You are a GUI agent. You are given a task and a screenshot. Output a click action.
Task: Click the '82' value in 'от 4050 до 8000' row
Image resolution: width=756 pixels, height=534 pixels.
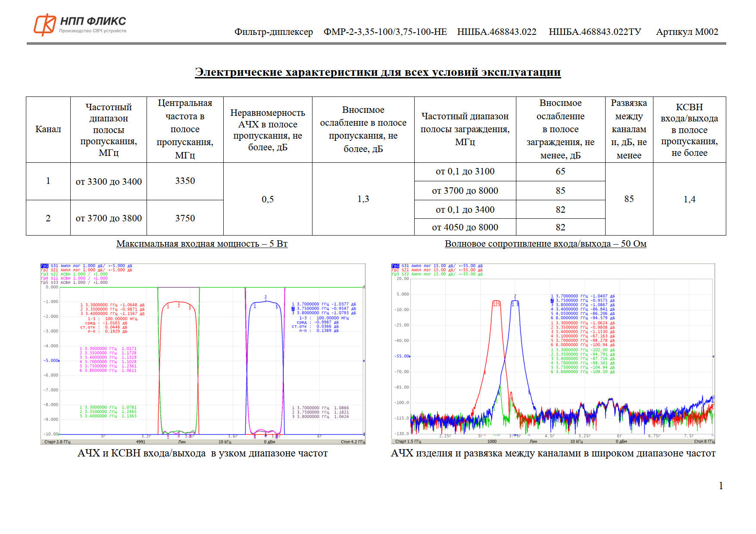[x=560, y=227]
